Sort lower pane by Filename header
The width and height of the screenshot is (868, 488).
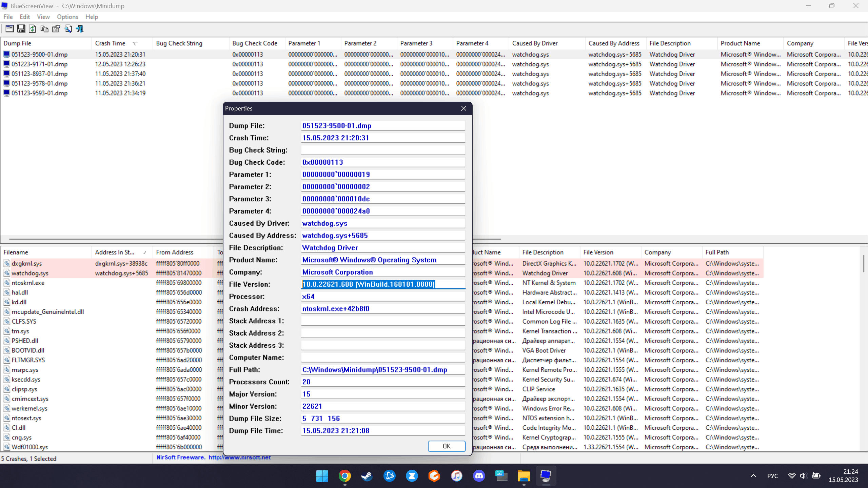(x=46, y=252)
